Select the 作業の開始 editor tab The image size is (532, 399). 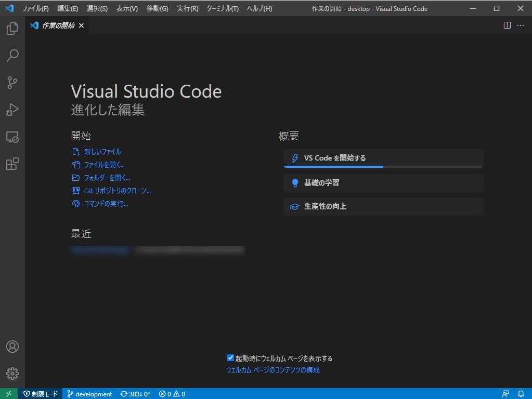(x=57, y=25)
